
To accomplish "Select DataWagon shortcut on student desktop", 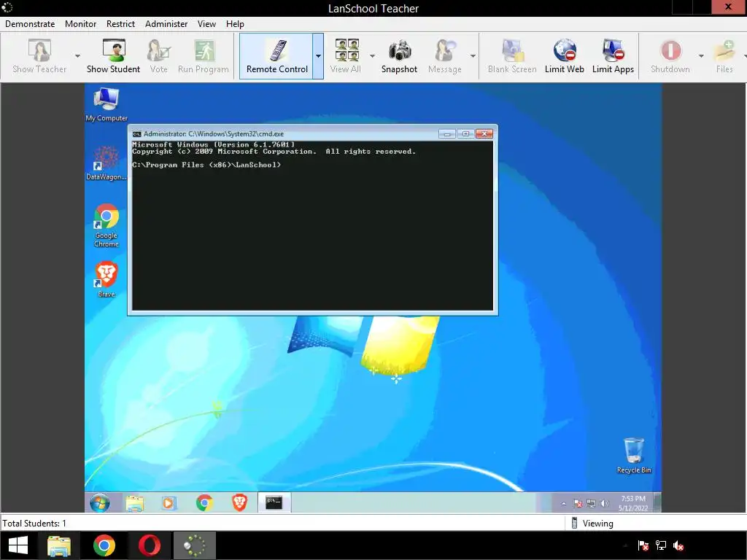I will (107, 163).
